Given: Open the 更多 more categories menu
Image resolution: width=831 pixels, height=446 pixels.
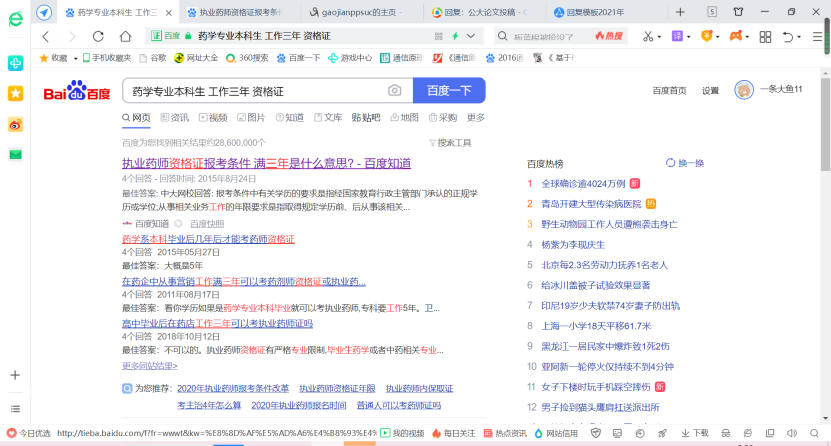Looking at the screenshot, I should 475,118.
